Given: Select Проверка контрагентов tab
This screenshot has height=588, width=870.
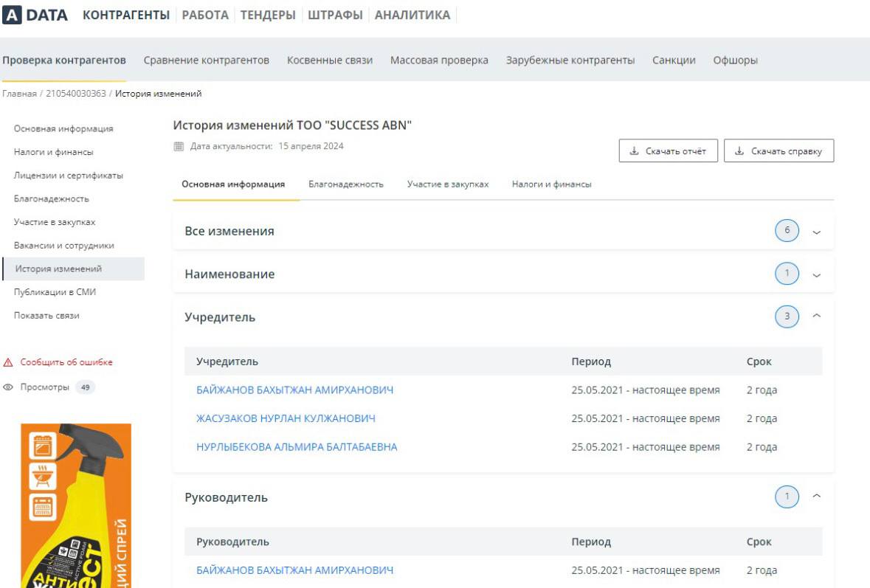Looking at the screenshot, I should coord(63,60).
